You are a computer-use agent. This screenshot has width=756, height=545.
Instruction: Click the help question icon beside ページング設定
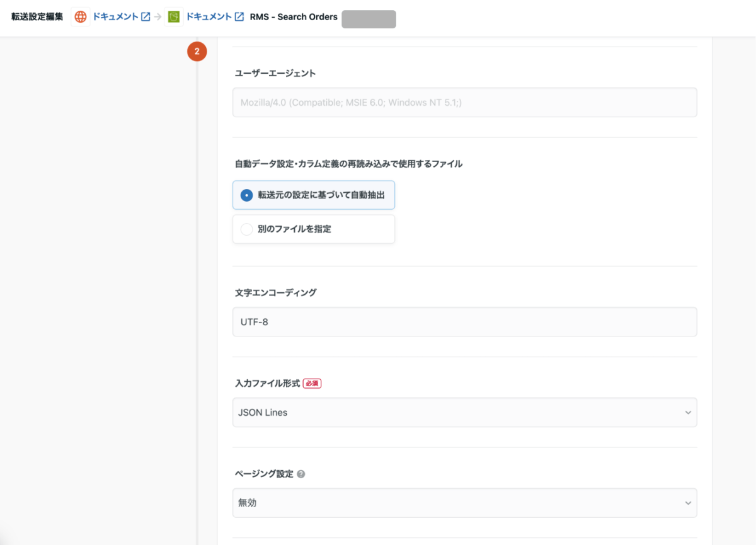click(x=301, y=473)
